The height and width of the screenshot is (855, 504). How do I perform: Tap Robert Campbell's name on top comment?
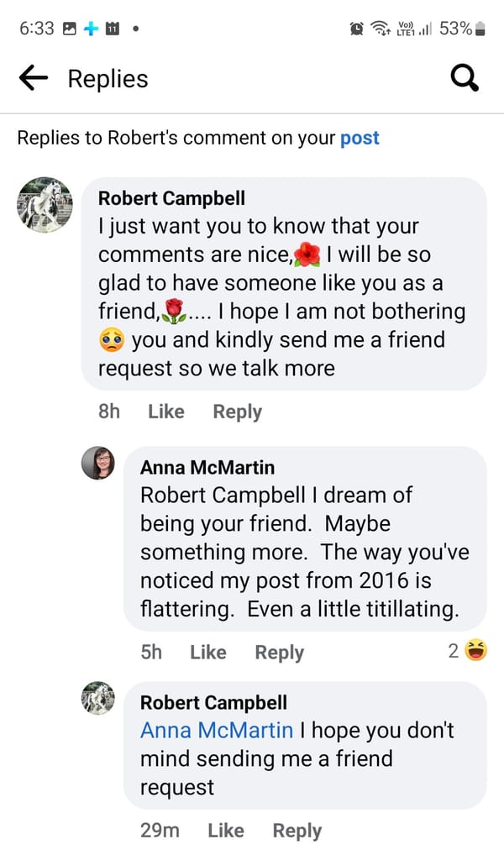click(x=171, y=197)
